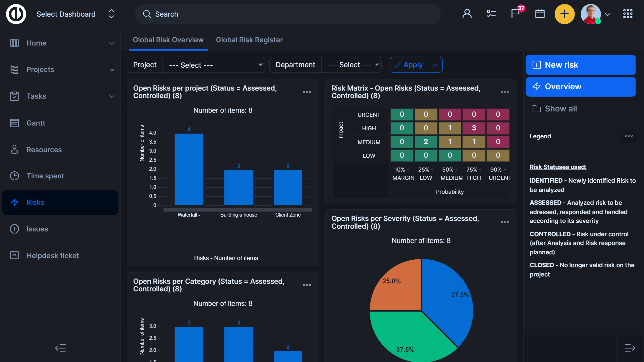The height and width of the screenshot is (362, 644).
Task: Open the Project select dropdown
Action: point(214,65)
